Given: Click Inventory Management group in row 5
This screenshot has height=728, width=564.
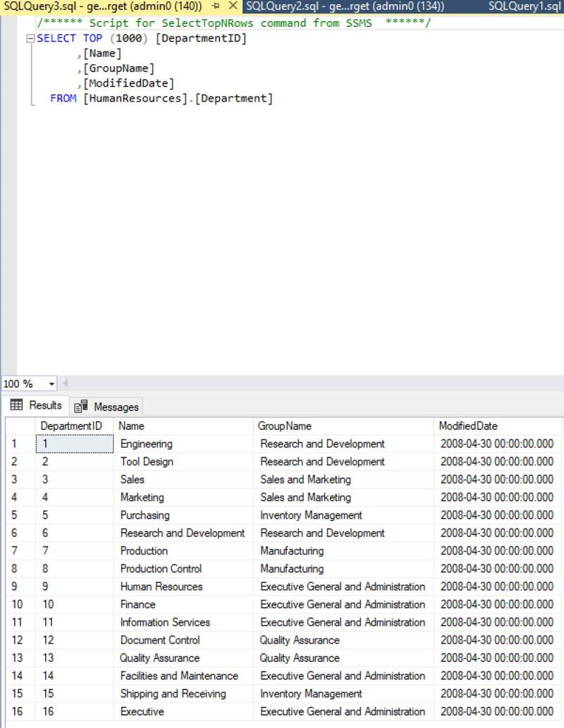Looking at the screenshot, I should point(343,515).
